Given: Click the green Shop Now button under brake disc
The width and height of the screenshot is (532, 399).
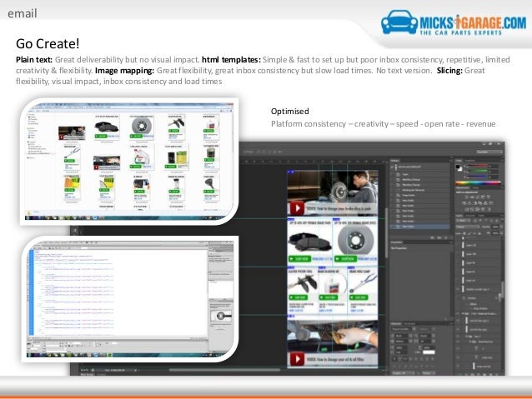Looking at the screenshot, I should [x=345, y=259].
